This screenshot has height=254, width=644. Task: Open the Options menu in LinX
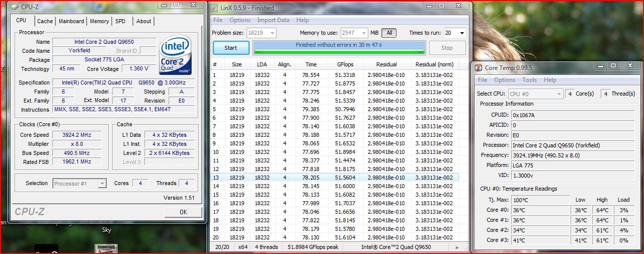pyautogui.click(x=240, y=20)
